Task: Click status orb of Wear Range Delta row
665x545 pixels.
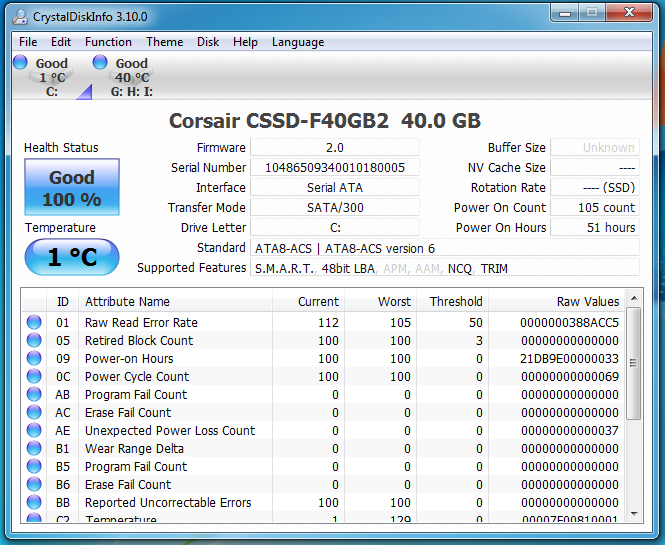Action: point(34,448)
